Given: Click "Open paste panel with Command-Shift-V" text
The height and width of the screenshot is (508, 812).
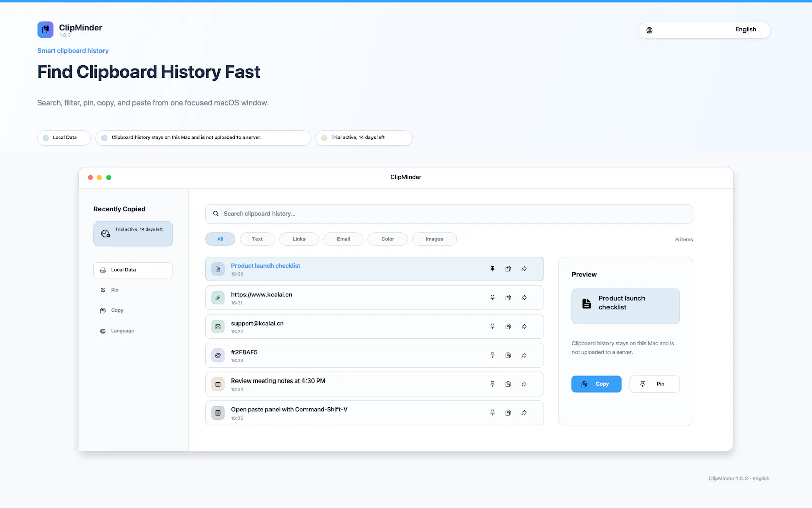Looking at the screenshot, I should tap(289, 409).
